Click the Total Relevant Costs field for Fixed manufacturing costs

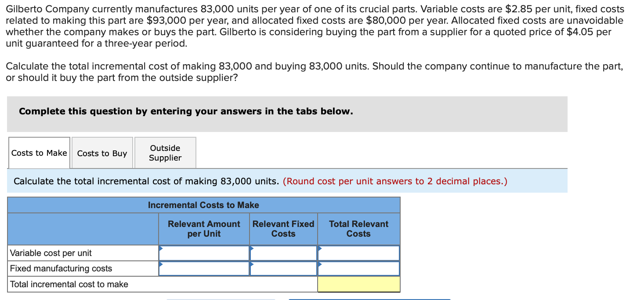coord(359,268)
